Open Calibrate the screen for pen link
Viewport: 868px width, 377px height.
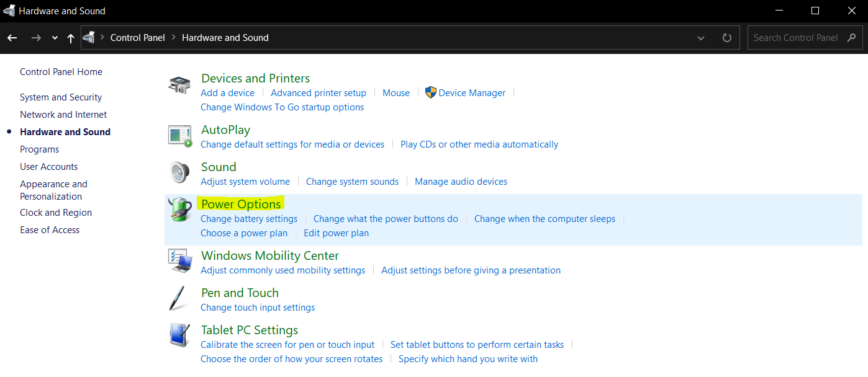(287, 345)
